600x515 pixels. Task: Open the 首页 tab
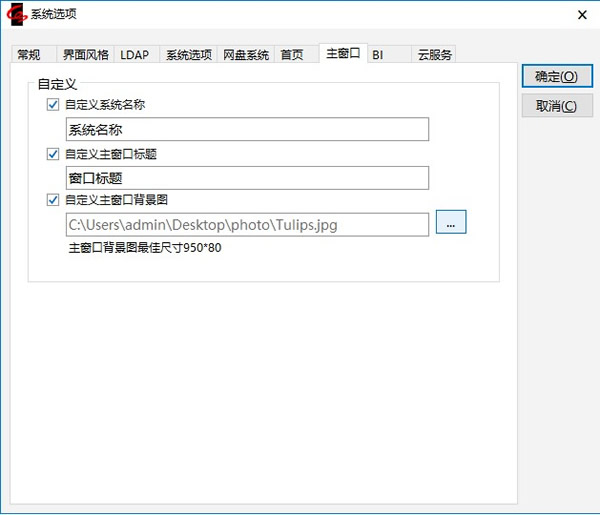point(292,55)
